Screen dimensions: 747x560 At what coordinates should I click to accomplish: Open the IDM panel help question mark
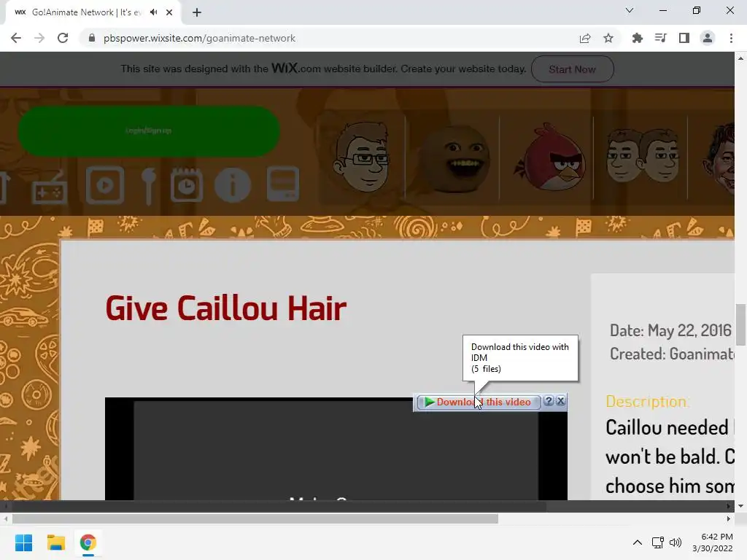pyautogui.click(x=549, y=401)
